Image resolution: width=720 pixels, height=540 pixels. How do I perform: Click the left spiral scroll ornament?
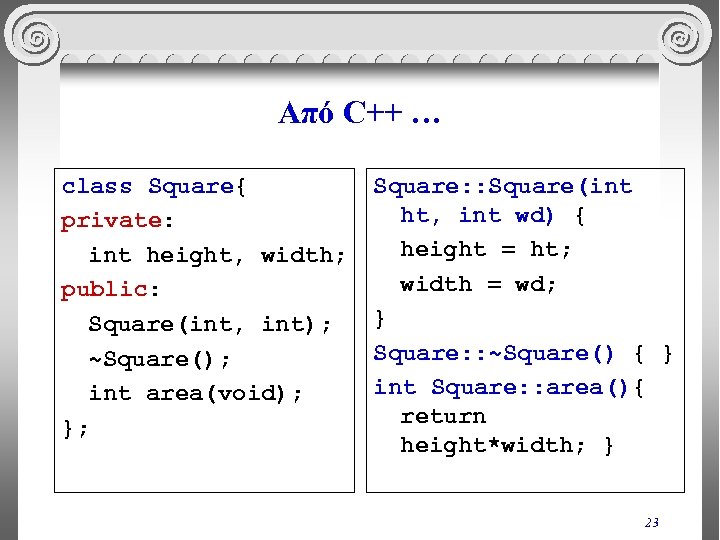pyautogui.click(x=36, y=39)
